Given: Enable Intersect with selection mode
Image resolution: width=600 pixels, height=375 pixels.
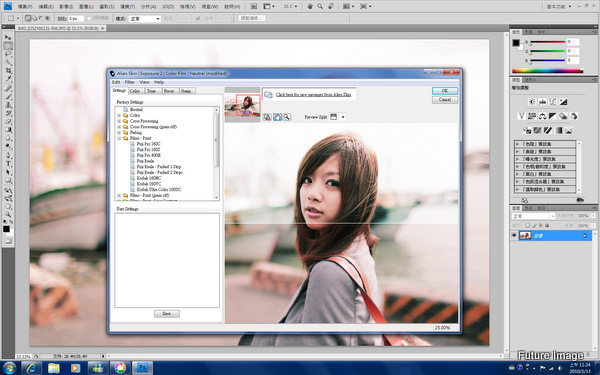Looking at the screenshot, I should pos(47,18).
